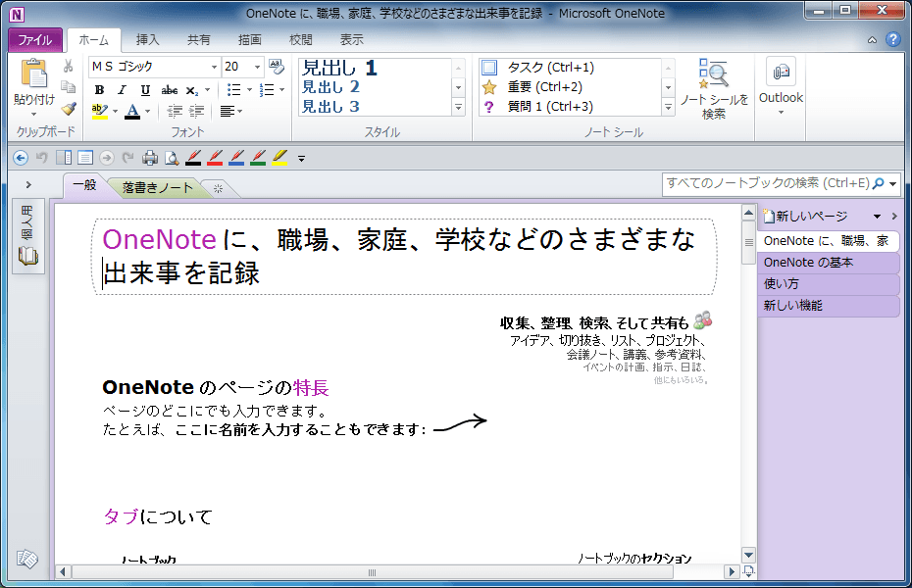
Task: Click the Undo icon
Action: 42,158
